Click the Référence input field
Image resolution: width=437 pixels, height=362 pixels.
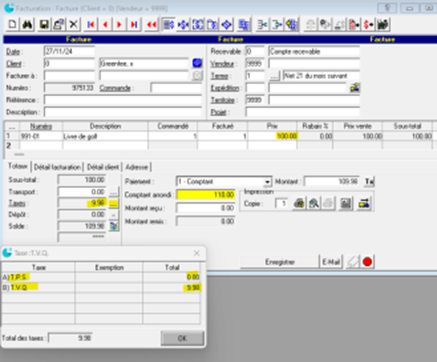coord(123,100)
